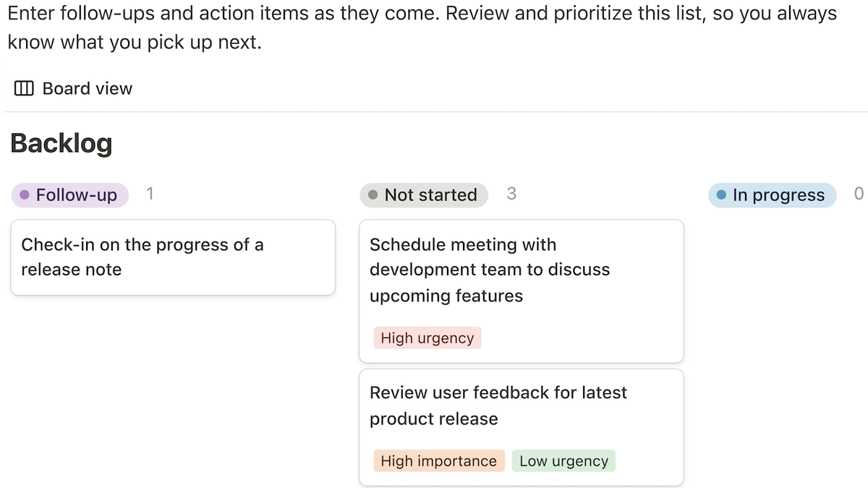This screenshot has height=488, width=868.
Task: Click the Board view icon
Action: (22, 88)
